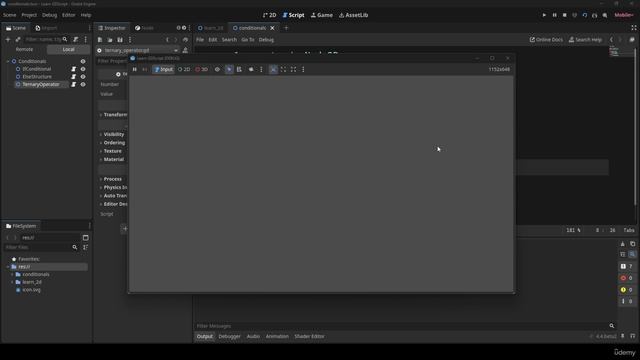This screenshot has width=640, height=360.
Task: Switch to the Scene dock tab
Action: [x=16, y=28]
